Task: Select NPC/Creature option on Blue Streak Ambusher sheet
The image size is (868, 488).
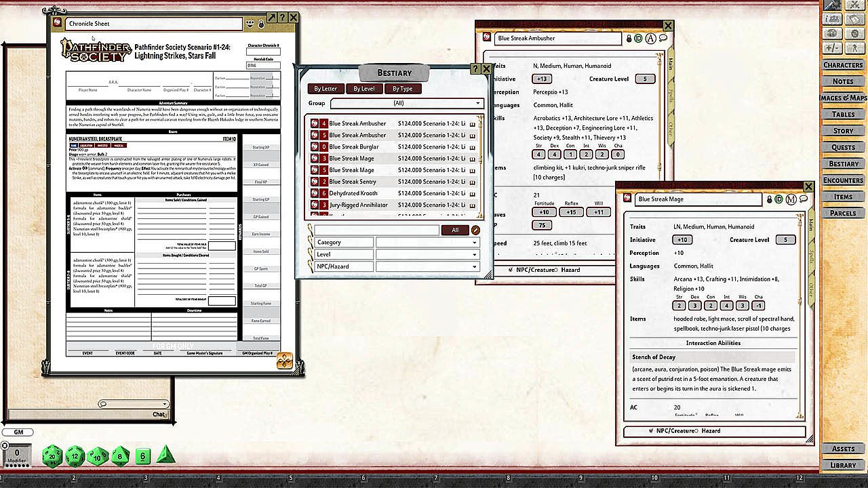Action: [x=512, y=270]
